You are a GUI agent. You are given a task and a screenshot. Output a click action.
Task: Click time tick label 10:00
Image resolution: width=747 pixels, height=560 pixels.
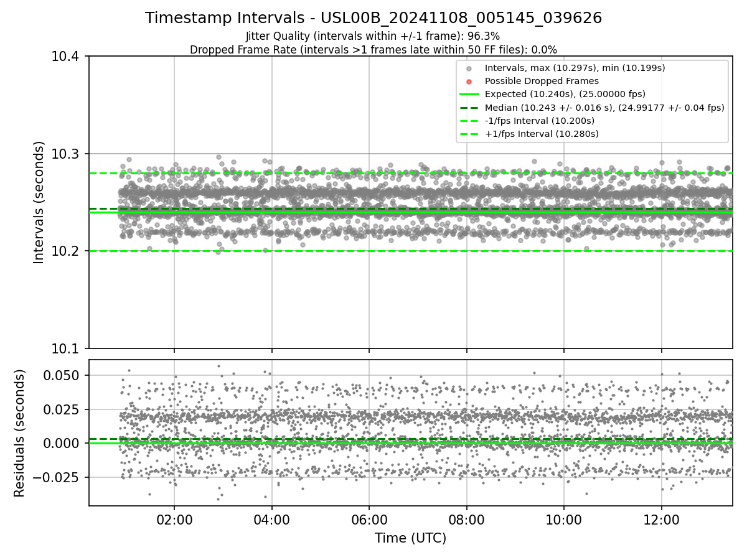pos(564,520)
